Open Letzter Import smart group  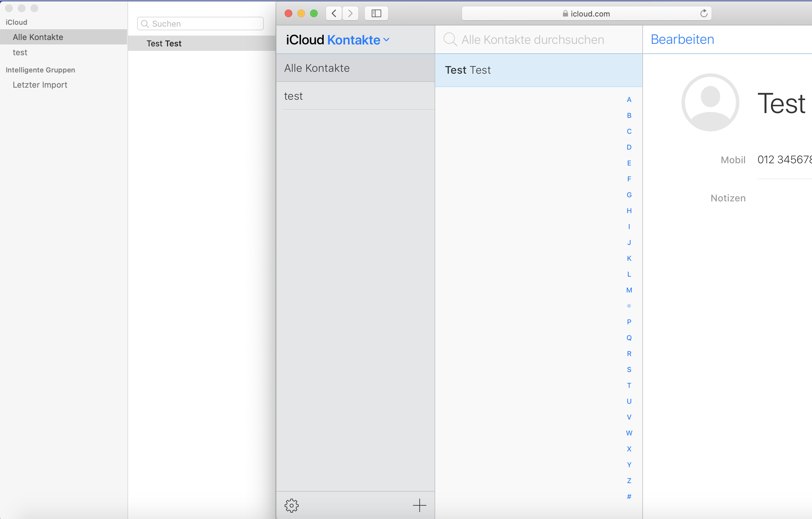click(x=40, y=84)
